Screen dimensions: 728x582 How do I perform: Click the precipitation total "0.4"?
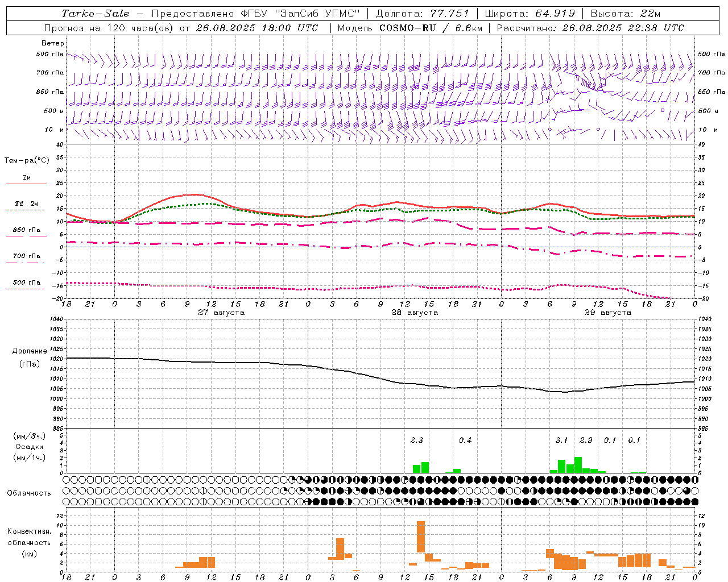coord(465,440)
